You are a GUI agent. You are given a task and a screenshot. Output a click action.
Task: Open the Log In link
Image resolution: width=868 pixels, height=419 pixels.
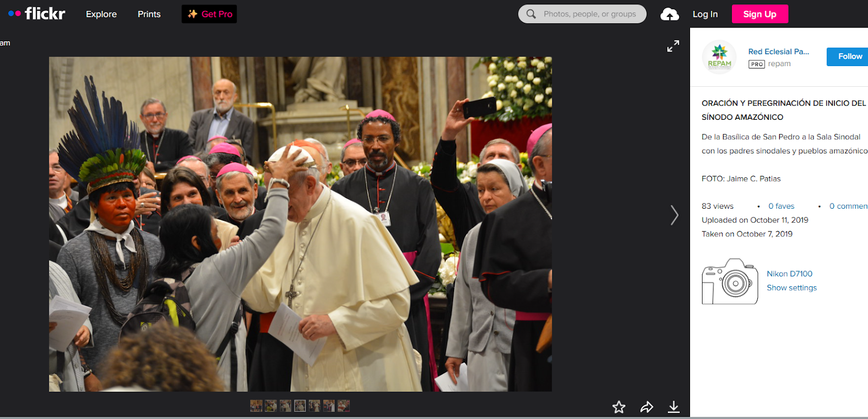(x=705, y=14)
